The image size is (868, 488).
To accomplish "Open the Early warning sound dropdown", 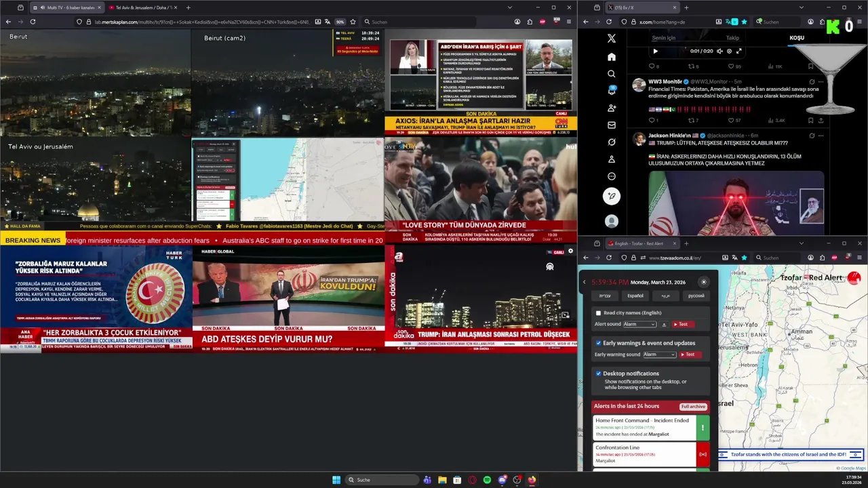I will pyautogui.click(x=659, y=354).
